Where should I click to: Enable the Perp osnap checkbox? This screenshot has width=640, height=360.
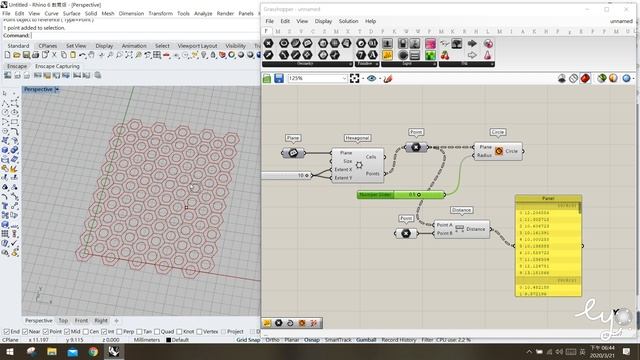(119, 332)
